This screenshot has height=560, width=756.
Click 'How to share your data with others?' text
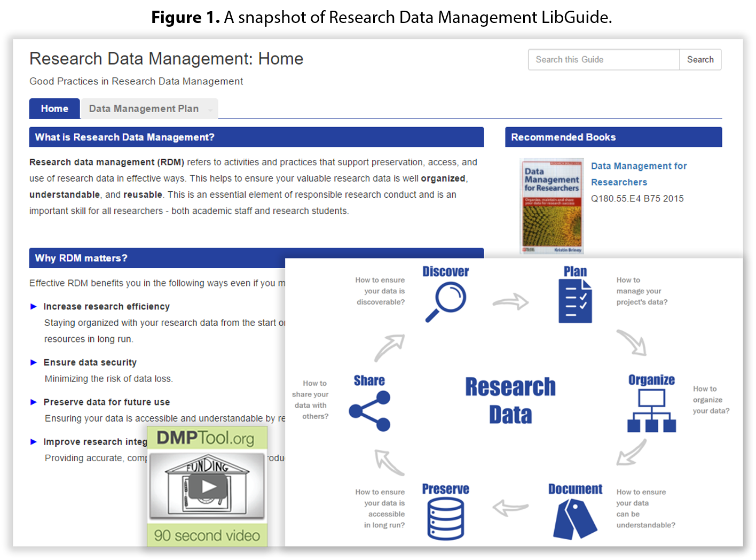point(310,400)
